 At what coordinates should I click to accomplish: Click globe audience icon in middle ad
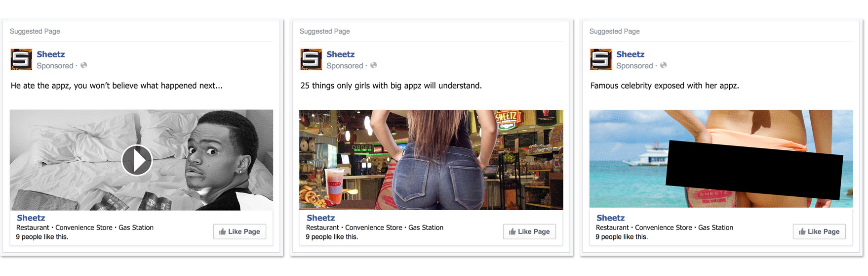tap(374, 65)
